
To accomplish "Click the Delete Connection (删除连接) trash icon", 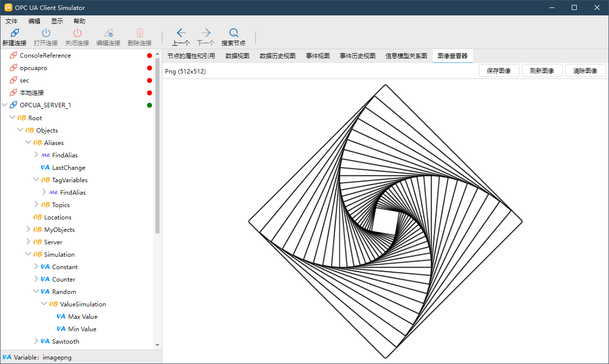I will pyautogui.click(x=140, y=33).
